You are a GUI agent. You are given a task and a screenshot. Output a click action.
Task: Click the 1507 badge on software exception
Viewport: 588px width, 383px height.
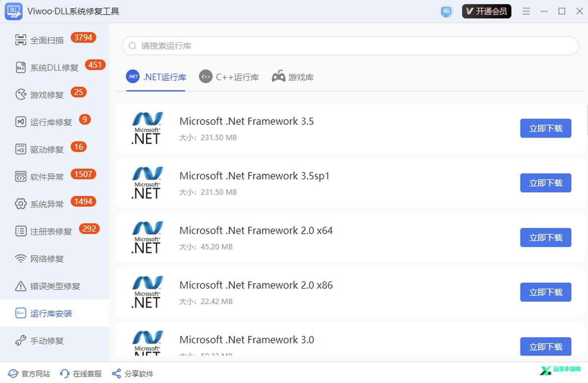(83, 174)
